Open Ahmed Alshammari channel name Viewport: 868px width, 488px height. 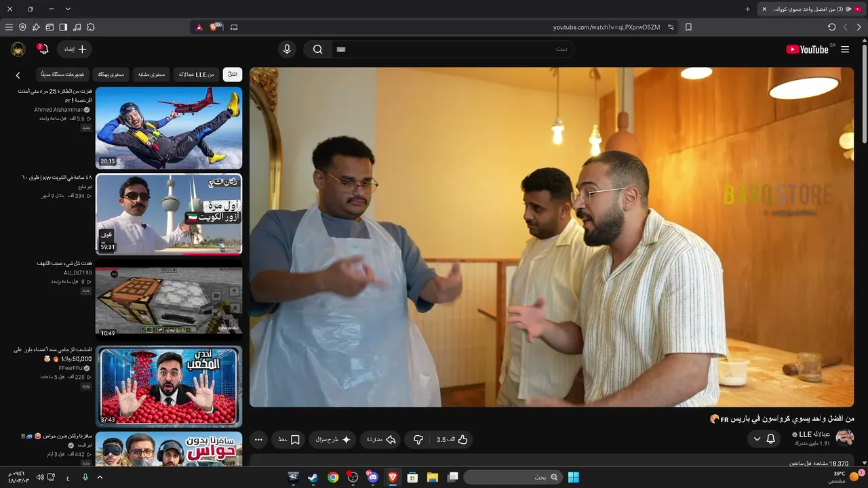pos(59,110)
